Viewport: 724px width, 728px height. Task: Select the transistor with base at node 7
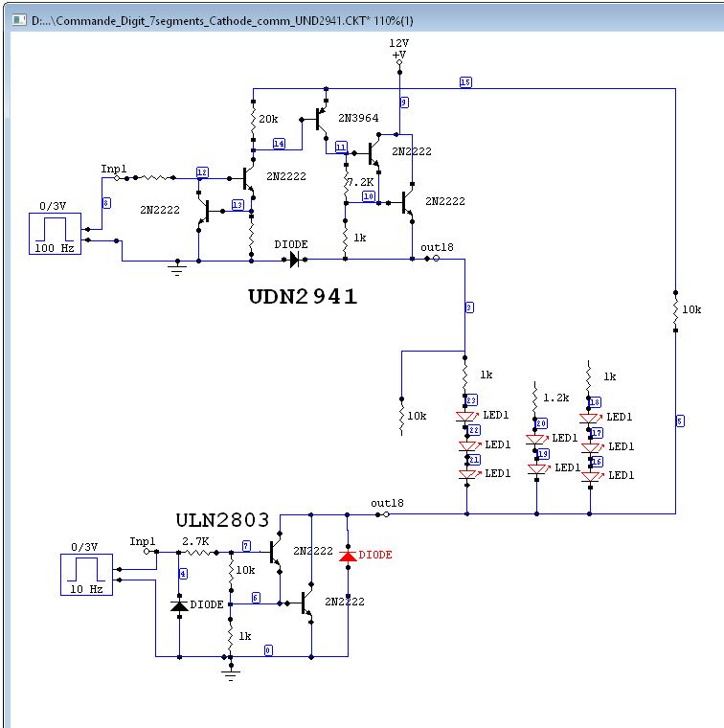(274, 552)
